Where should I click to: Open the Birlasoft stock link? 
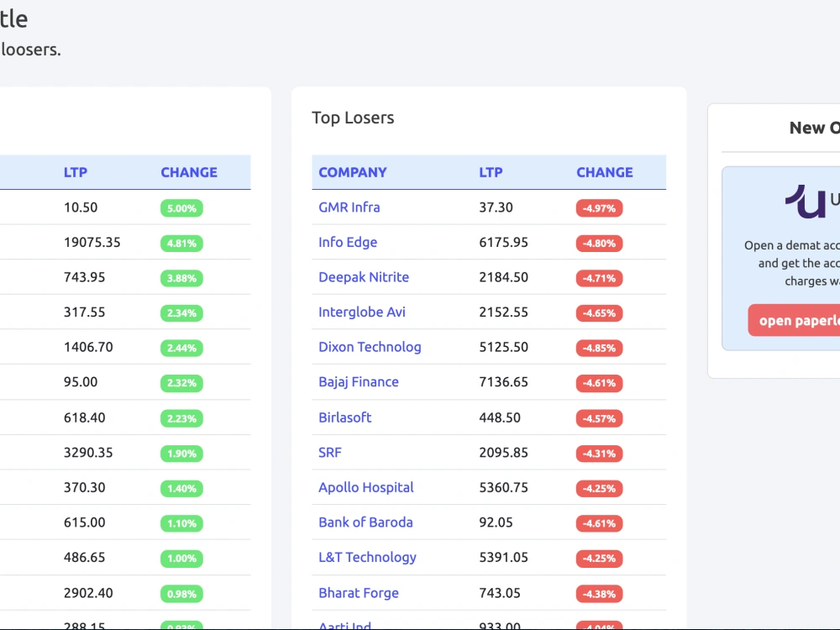[x=345, y=417]
